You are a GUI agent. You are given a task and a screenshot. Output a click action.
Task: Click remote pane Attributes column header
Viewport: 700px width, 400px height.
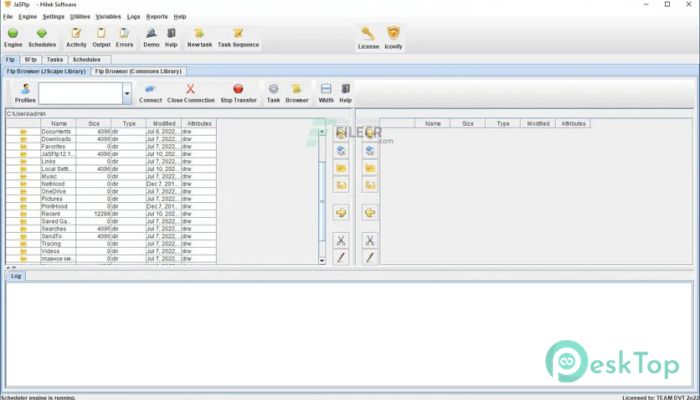coord(573,123)
